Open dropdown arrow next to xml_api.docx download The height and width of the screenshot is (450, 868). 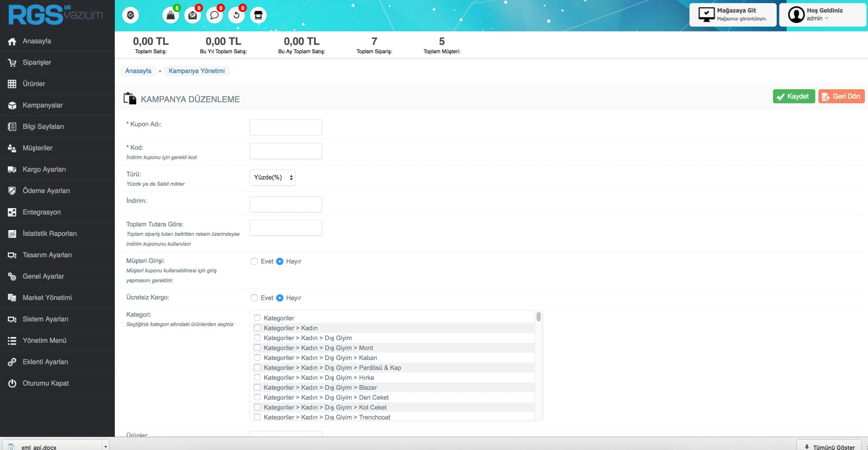105,446
